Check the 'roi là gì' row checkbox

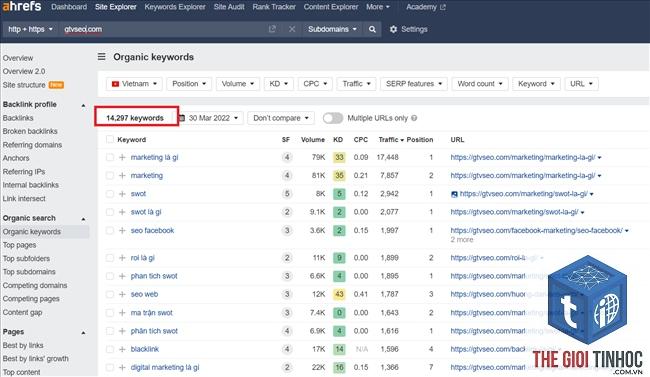point(110,258)
